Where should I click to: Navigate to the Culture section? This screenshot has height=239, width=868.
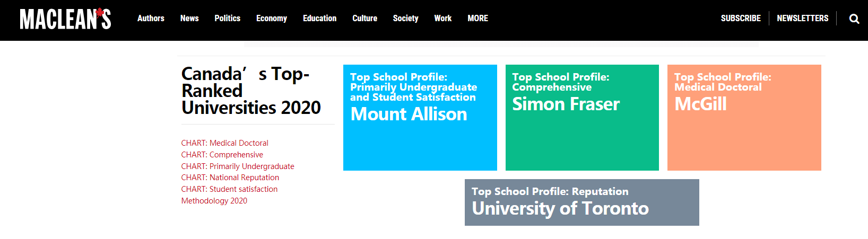365,18
